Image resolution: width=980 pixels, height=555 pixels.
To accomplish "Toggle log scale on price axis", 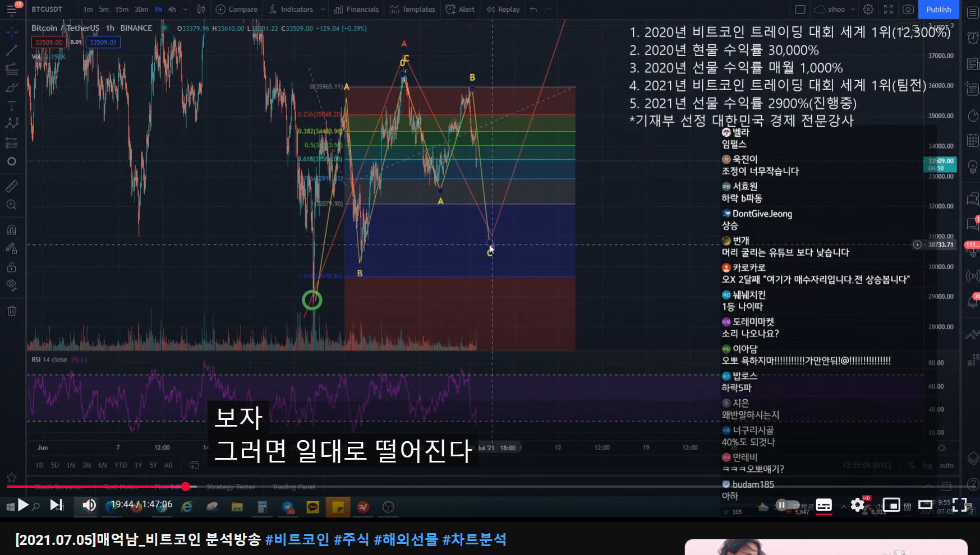I will click(x=927, y=465).
